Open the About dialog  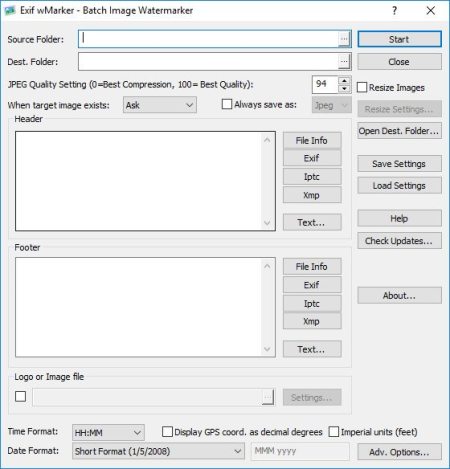point(399,295)
